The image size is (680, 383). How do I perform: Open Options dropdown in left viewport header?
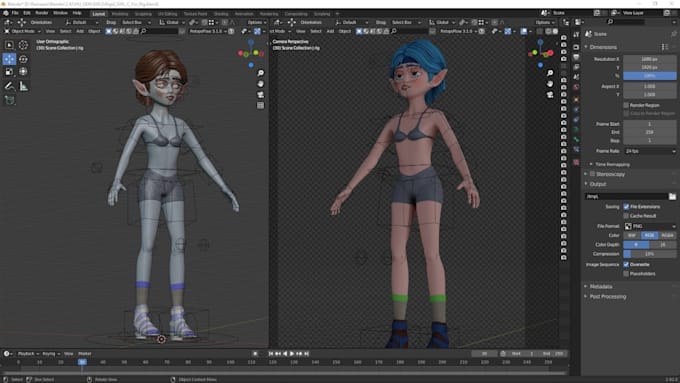[257, 22]
